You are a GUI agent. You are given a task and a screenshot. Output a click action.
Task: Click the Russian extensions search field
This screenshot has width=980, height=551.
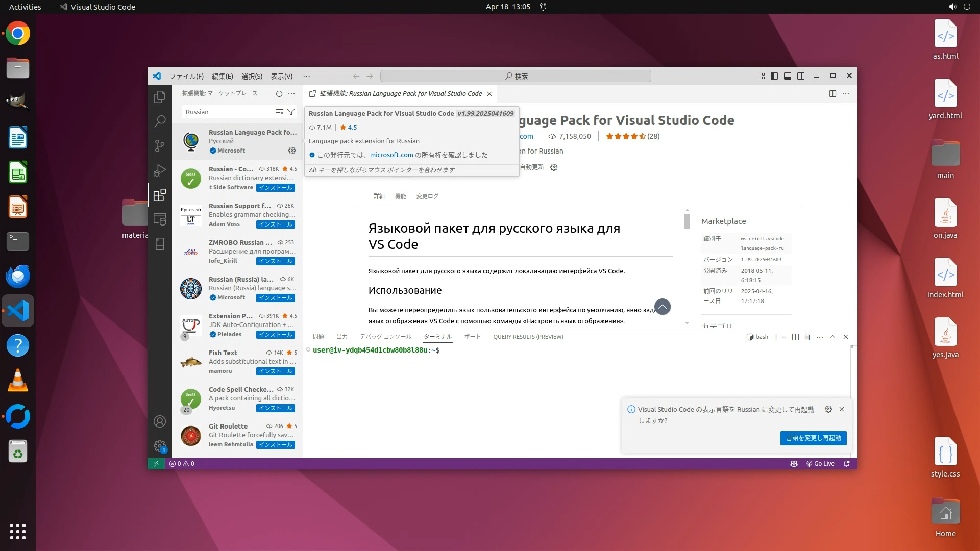227,112
